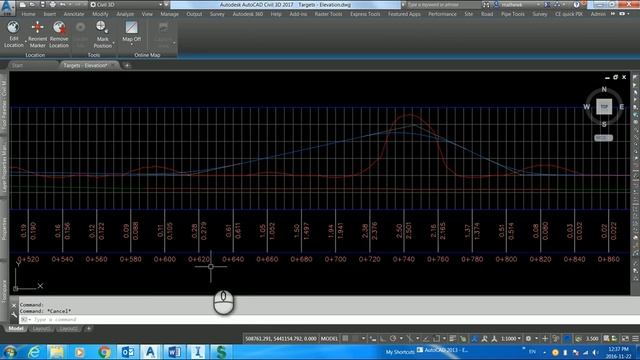The height and width of the screenshot is (360, 640).
Task: Click the Plot printer icon in quick access
Action: click(x=53, y=4)
